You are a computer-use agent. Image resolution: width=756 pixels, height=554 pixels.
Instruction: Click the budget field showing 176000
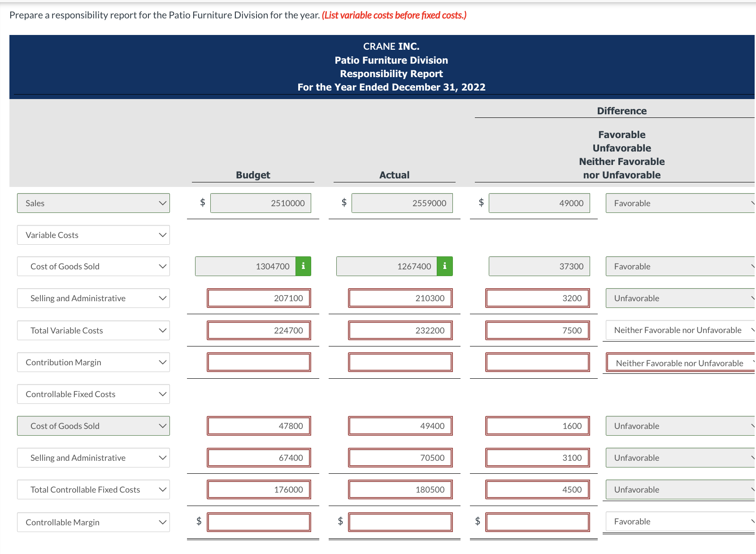pos(259,489)
